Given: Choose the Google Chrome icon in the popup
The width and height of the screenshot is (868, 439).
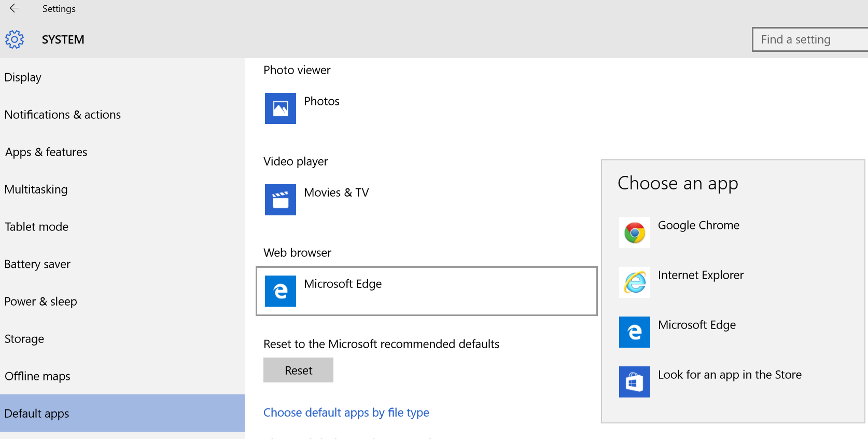Looking at the screenshot, I should click(x=635, y=232).
